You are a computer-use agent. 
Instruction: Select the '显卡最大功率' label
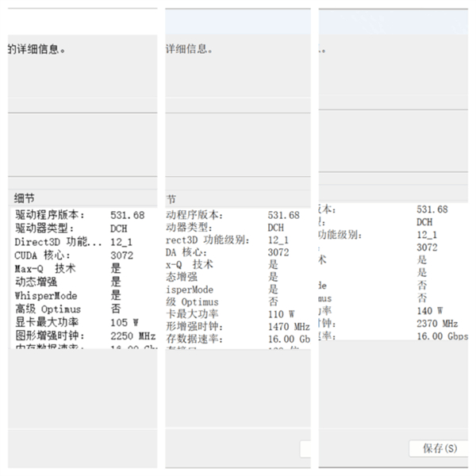point(47,322)
